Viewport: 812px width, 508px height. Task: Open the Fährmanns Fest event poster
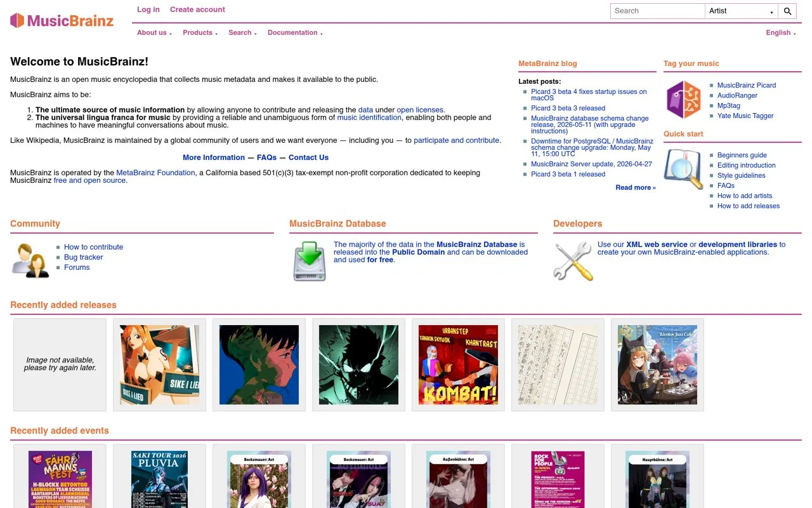(60, 479)
